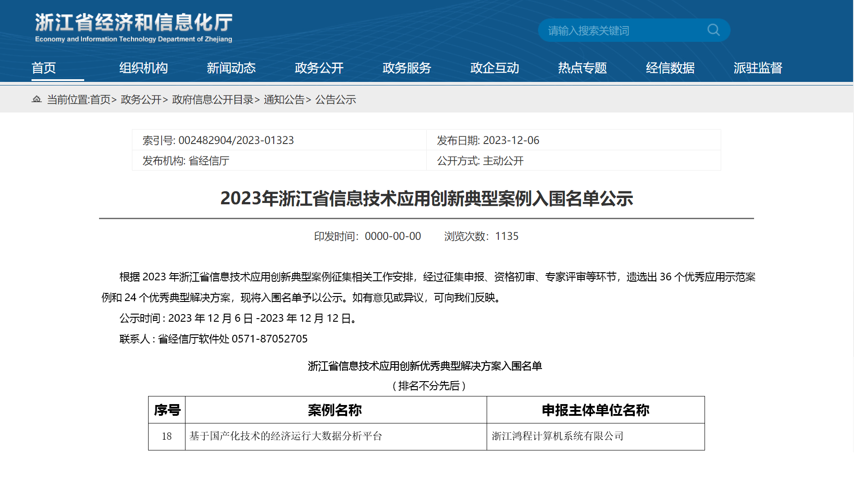854x504 pixels.
Task: Click the home icon in breadcrumb
Action: tap(36, 99)
